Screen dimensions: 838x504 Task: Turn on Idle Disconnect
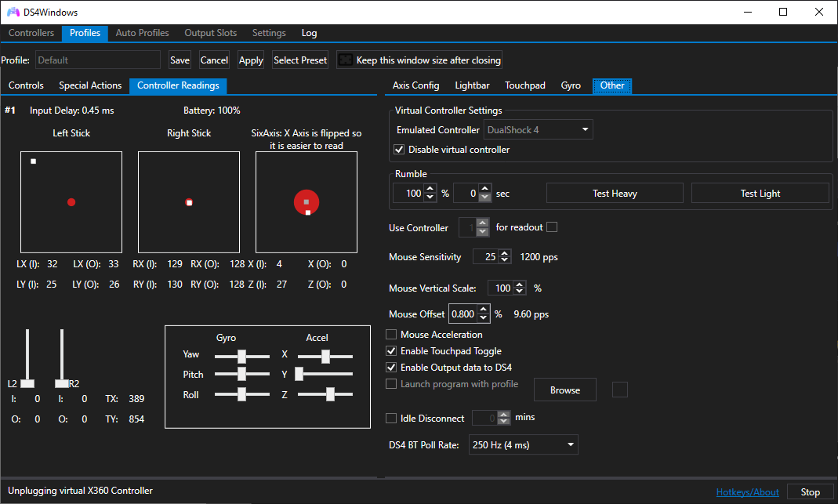pyautogui.click(x=391, y=419)
